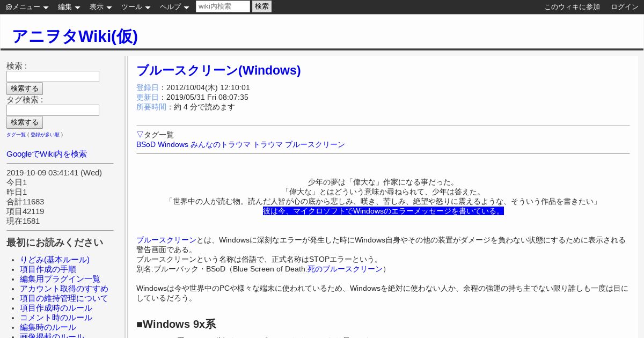644x338 pixels.
Task: Click the 2019-10-09 03:41:41 timestamp
Action: pos(54,173)
